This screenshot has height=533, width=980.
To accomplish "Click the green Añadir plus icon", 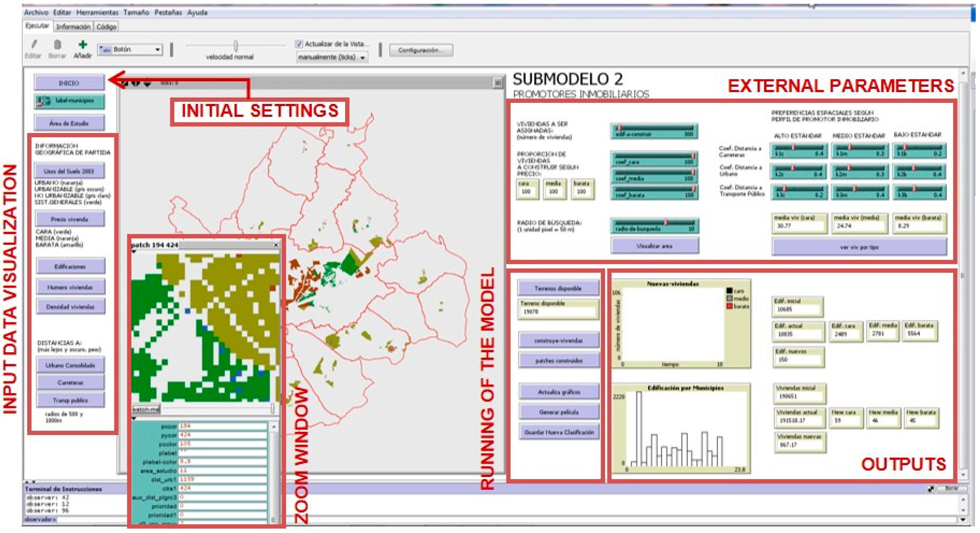I will tap(83, 44).
